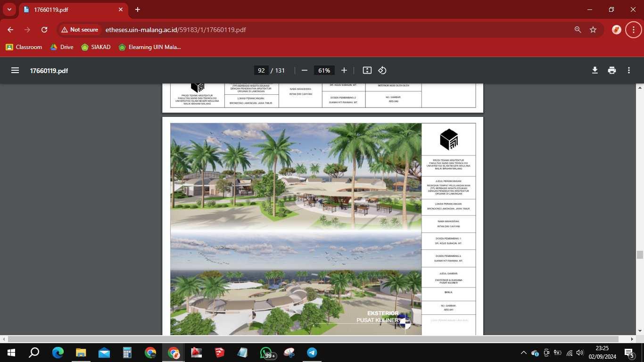This screenshot has width=644, height=362.
Task: Click the scroll left arrow at bottom
Action: click(4, 339)
